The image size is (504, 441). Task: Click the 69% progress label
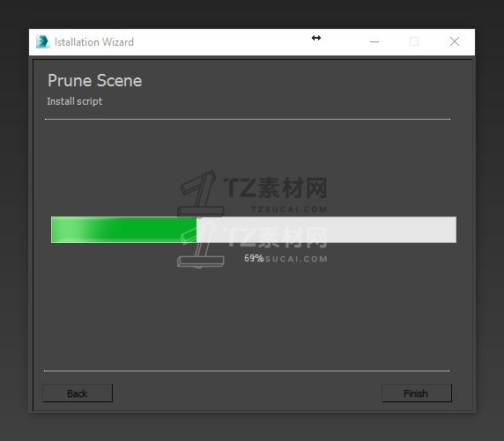click(x=254, y=258)
